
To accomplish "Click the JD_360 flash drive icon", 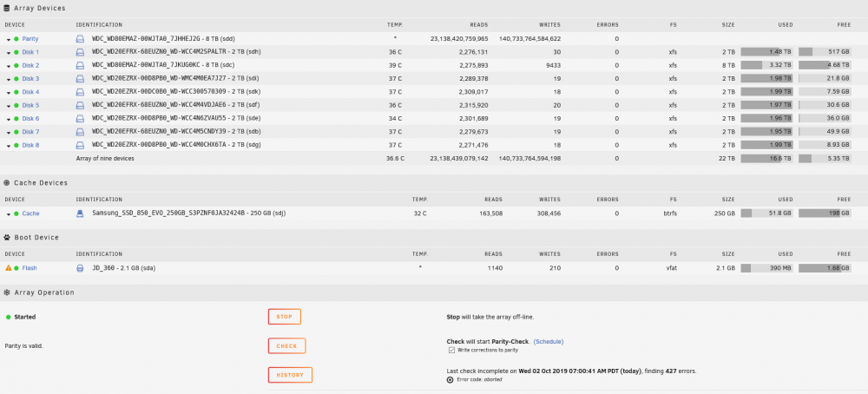I will pos(80,268).
